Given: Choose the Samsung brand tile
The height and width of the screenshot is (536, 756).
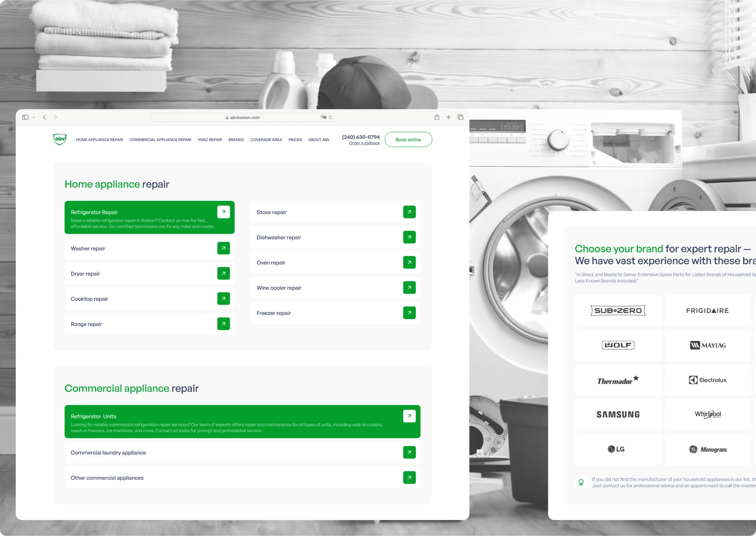Looking at the screenshot, I should [x=618, y=415].
